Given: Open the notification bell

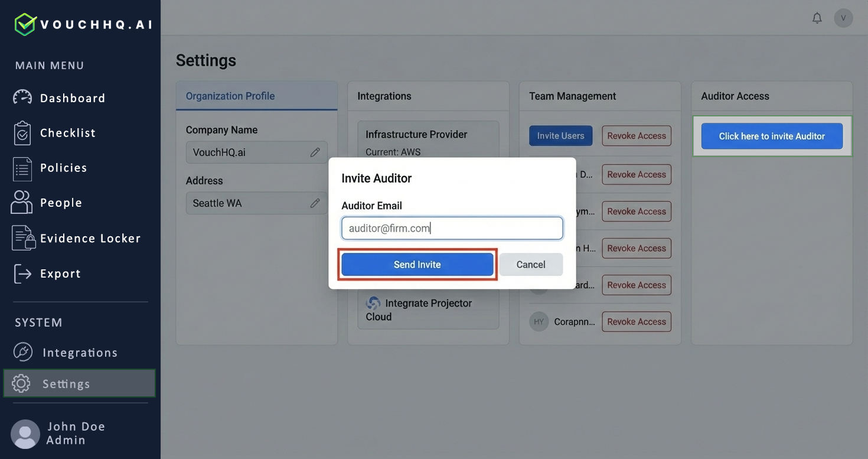Looking at the screenshot, I should (817, 18).
